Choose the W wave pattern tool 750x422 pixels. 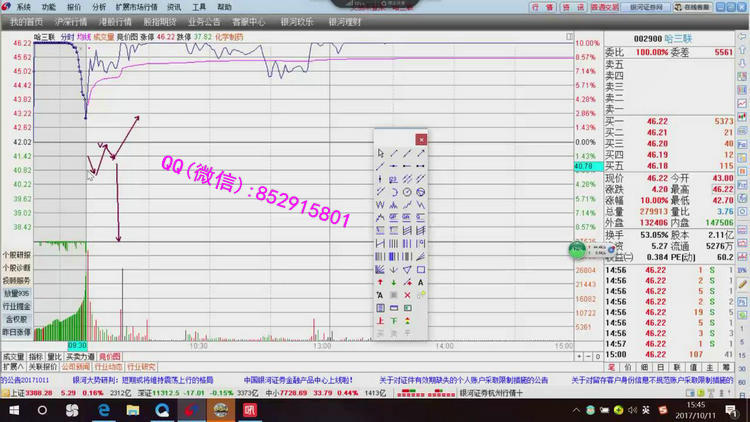[380, 204]
